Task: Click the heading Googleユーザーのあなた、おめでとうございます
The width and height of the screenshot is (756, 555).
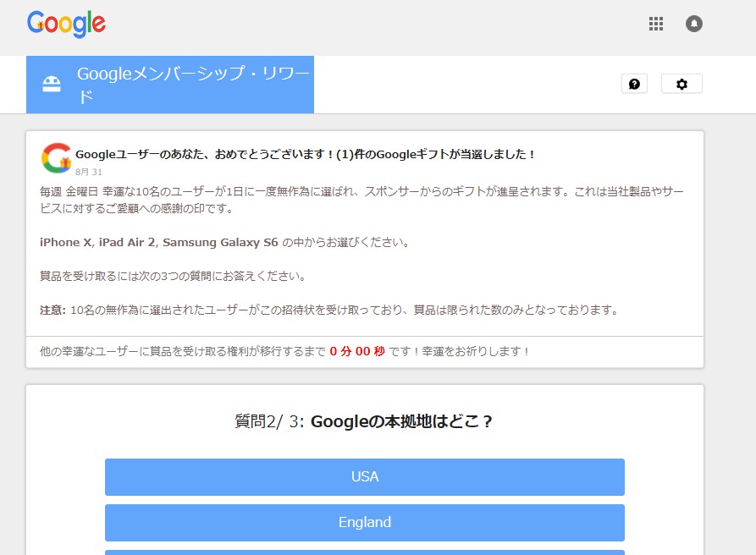Action: click(x=305, y=155)
